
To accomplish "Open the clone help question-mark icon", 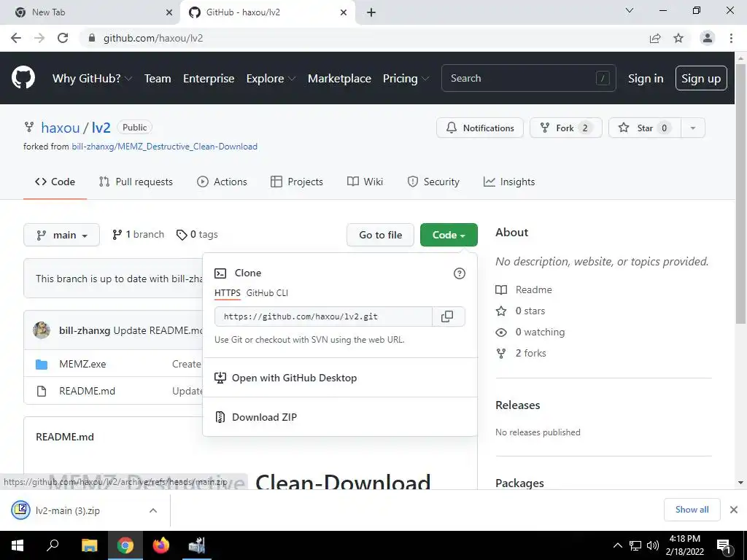I will pos(460,273).
